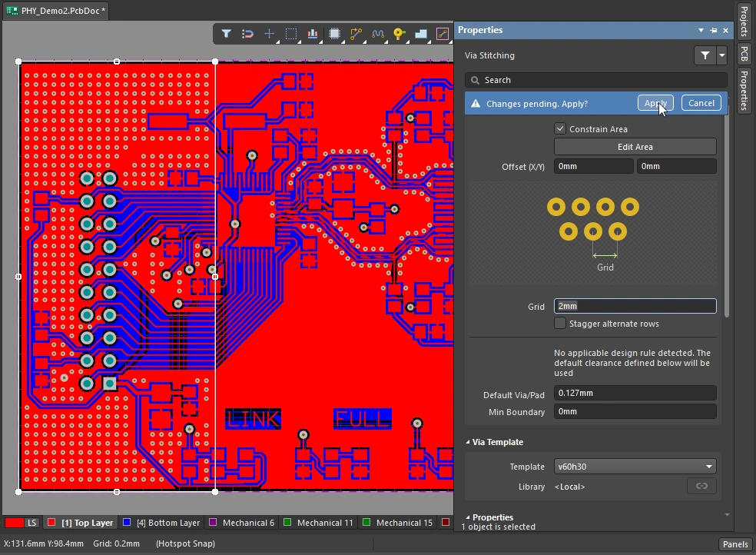Viewport: 756px width, 555px height.
Task: Click the Edit Area button
Action: [635, 147]
